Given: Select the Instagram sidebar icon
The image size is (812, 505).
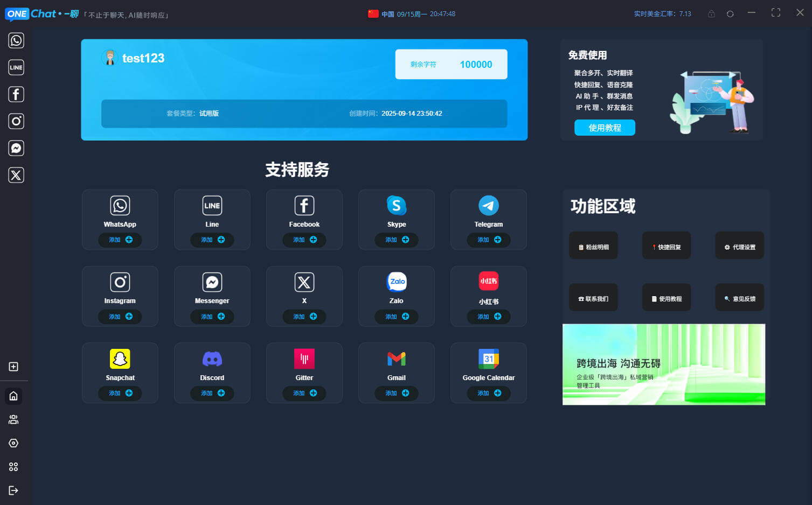Looking at the screenshot, I should 16,121.
